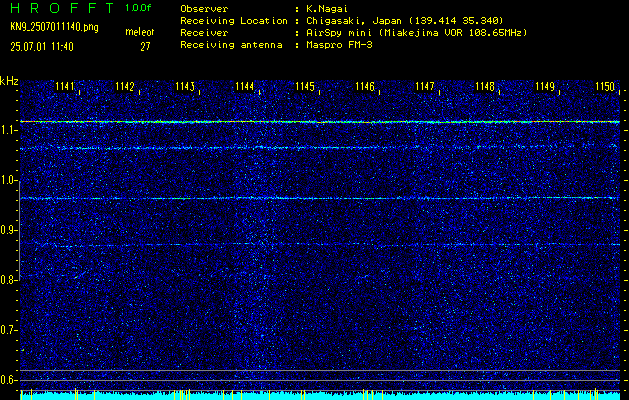This screenshot has width=629, height=400.
Task: Click the meteor count value 27
Action: [x=145, y=47]
